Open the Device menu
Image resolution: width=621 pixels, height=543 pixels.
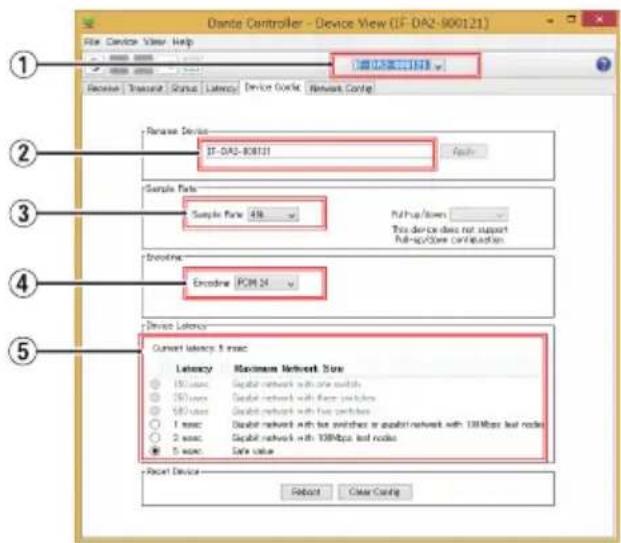click(122, 42)
